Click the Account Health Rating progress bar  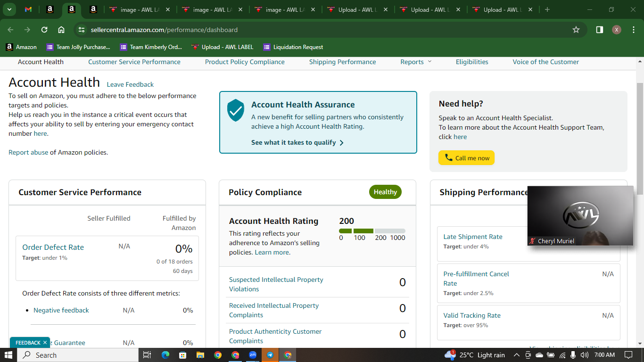coord(372,231)
